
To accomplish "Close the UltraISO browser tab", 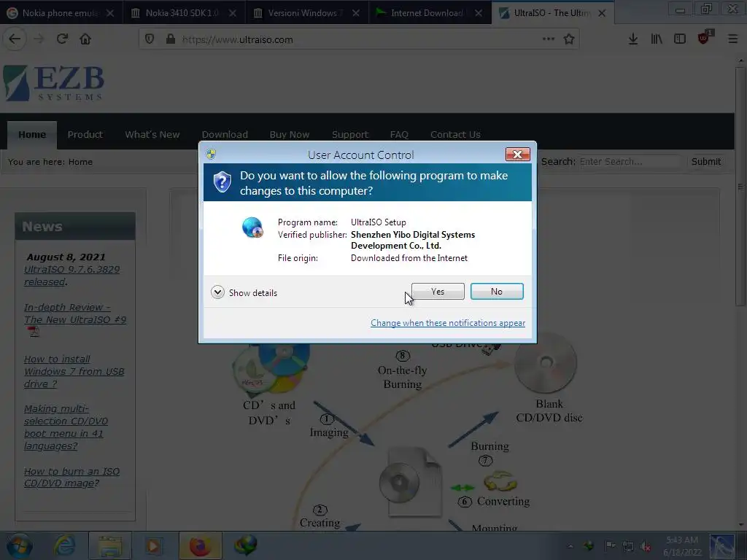I will tap(602, 13).
